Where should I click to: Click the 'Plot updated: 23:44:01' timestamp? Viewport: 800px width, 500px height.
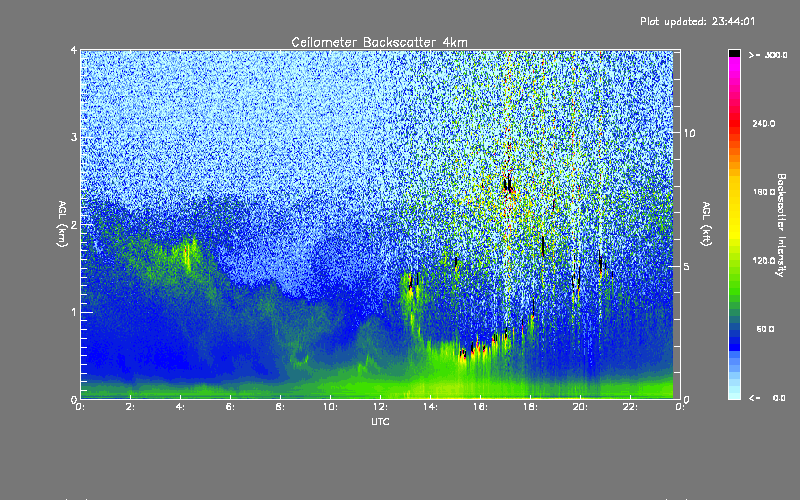click(x=697, y=21)
